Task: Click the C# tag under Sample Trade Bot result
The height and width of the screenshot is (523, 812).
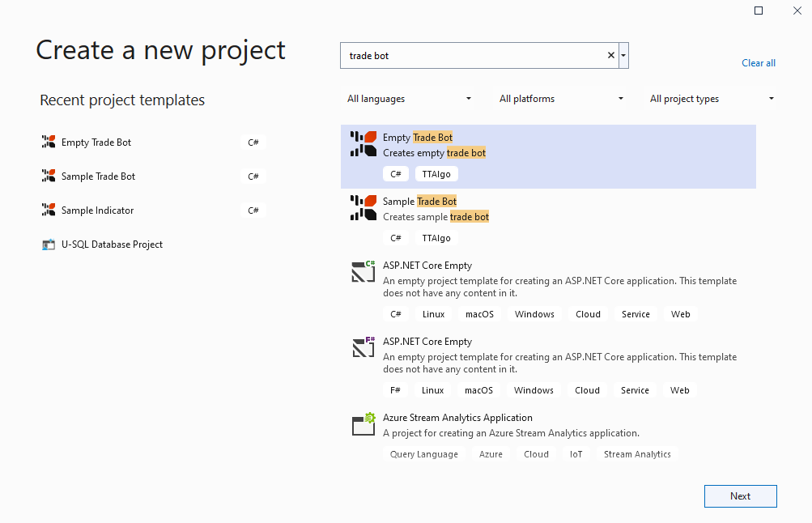Action: (396, 238)
